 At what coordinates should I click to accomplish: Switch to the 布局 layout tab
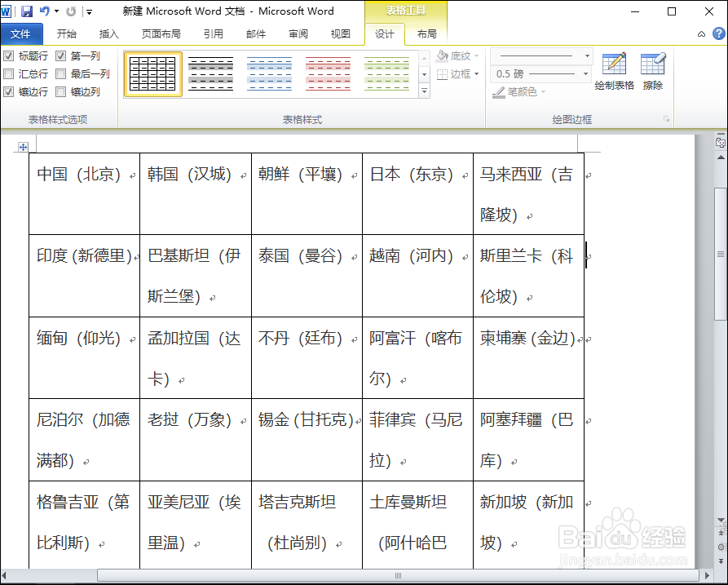pyautogui.click(x=427, y=34)
